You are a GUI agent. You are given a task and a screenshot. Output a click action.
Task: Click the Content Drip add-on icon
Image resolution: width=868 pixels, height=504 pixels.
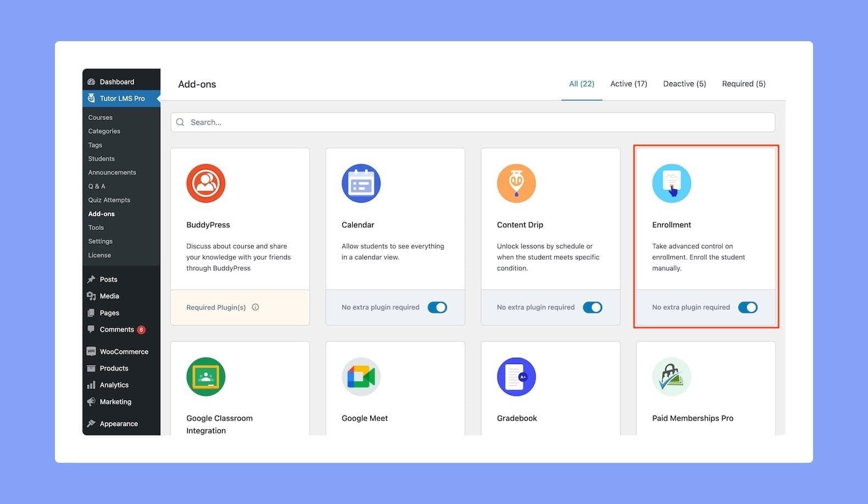tap(516, 183)
